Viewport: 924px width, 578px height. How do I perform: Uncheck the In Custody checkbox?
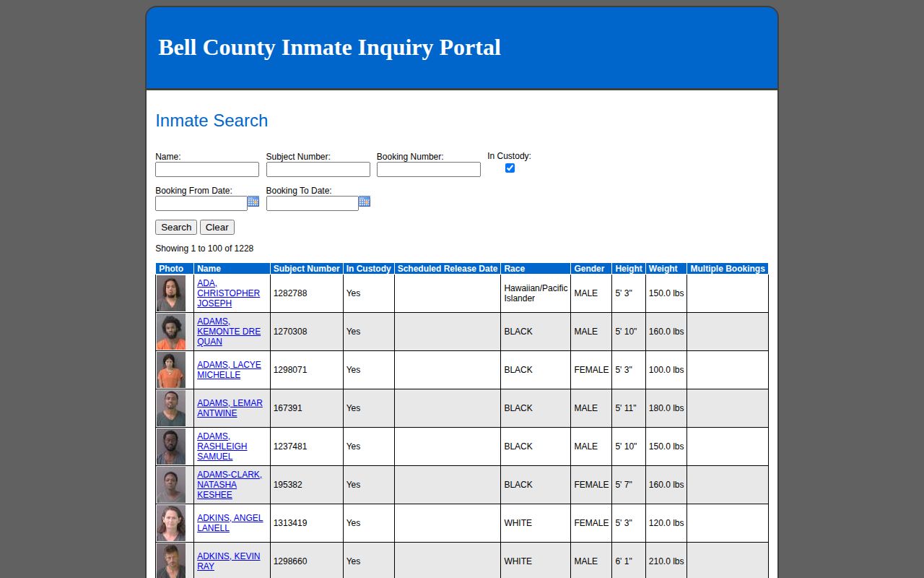(510, 168)
